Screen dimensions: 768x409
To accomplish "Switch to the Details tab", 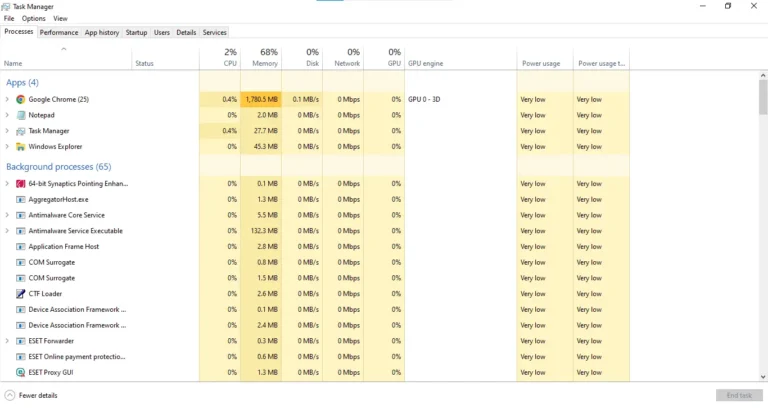I will [186, 32].
